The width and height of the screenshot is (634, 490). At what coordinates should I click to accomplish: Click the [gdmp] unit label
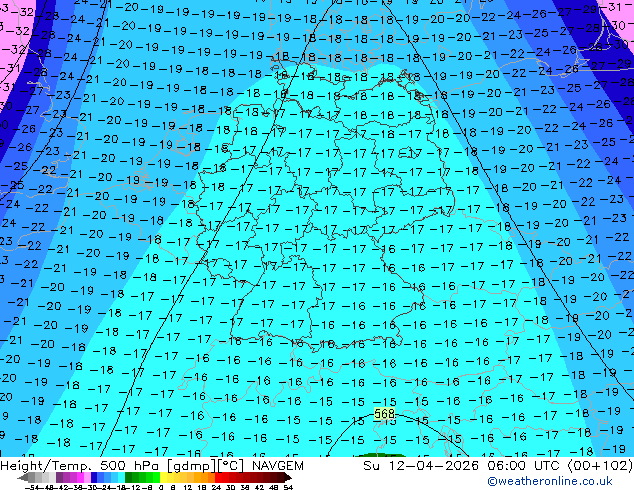pos(191,466)
